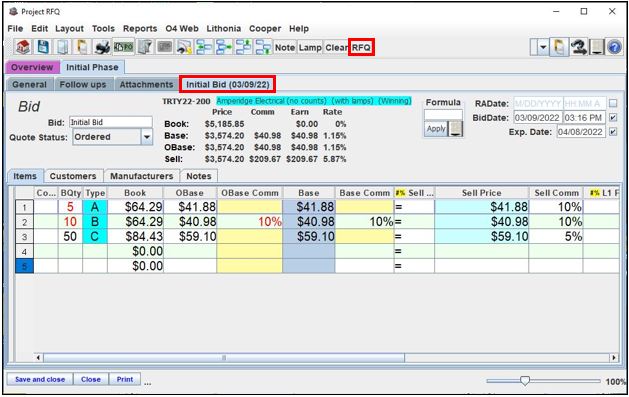Toggle the BidDate checkbox

[613, 117]
